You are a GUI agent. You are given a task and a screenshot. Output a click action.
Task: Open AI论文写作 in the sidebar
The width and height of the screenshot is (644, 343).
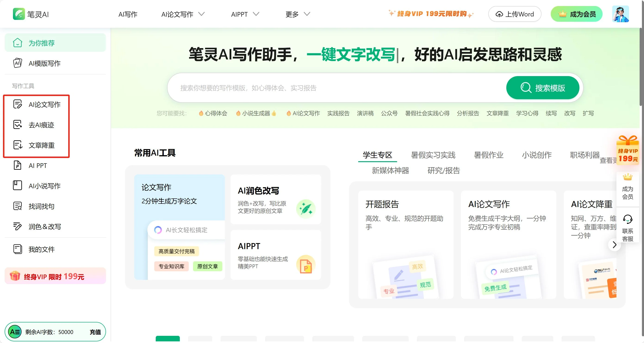pos(44,104)
